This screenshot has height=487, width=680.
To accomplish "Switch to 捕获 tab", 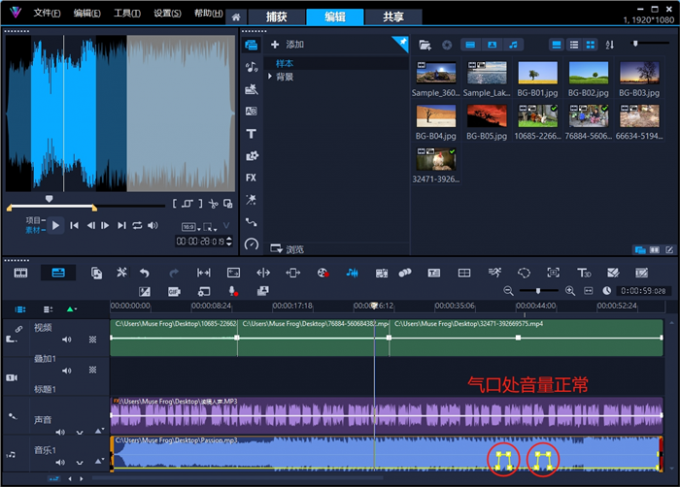I will click(x=276, y=17).
